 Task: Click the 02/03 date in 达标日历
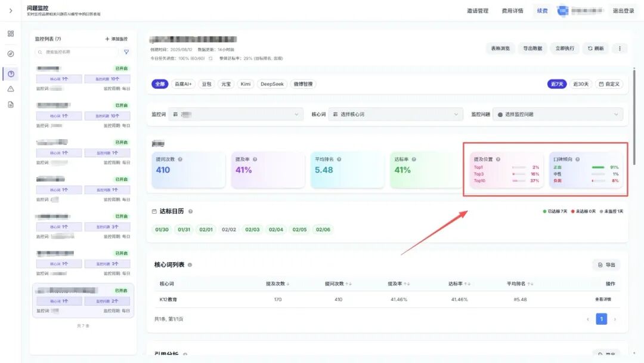[252, 229]
